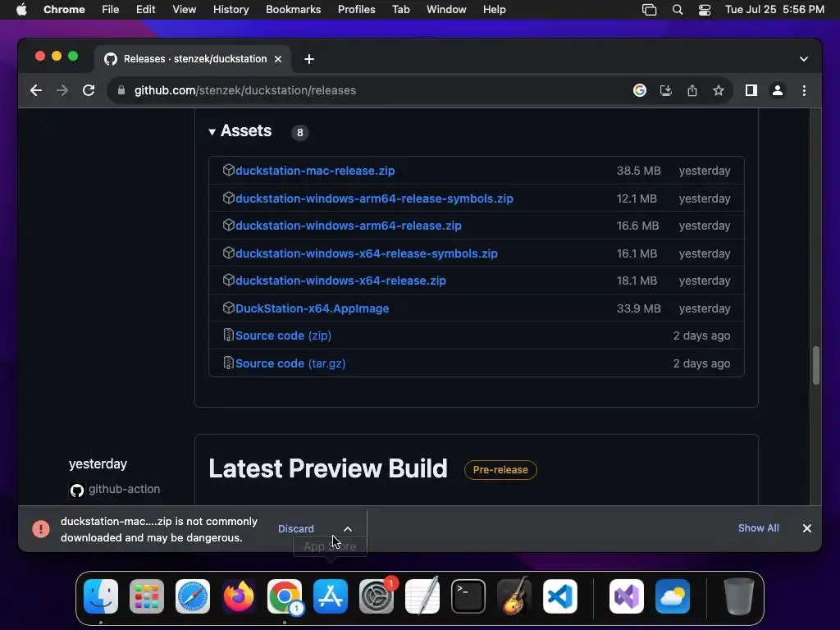
Task: Click the Pre-release label
Action: coord(500,470)
